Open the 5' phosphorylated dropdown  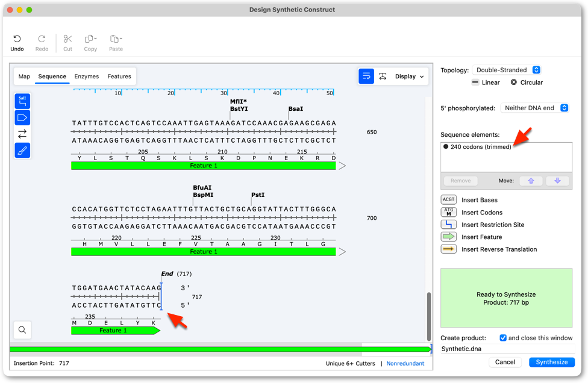[x=535, y=108]
